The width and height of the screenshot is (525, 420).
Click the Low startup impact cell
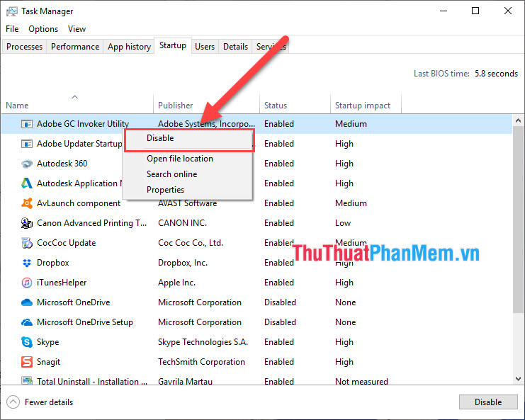pos(343,223)
